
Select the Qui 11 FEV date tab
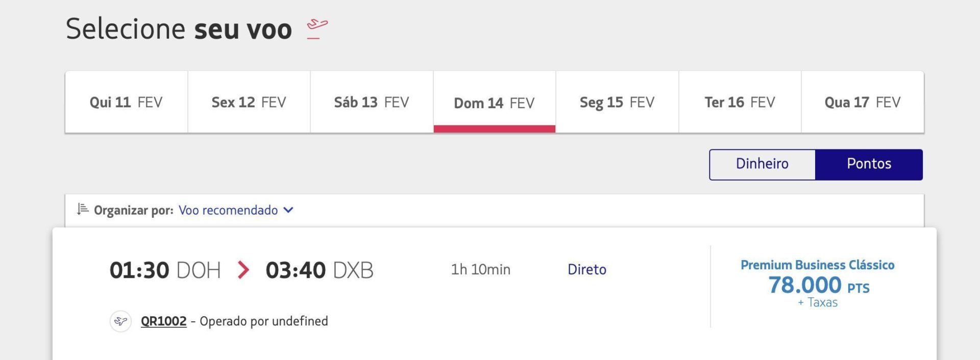[x=126, y=102]
